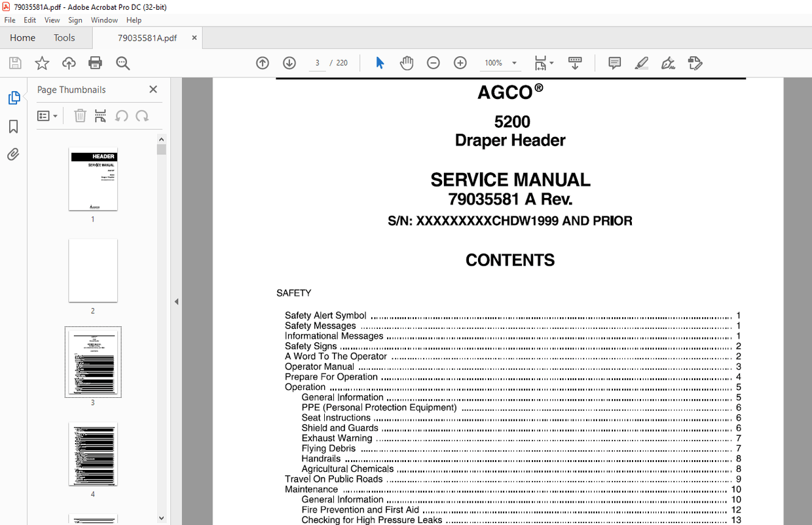Save the PDF document
The width and height of the screenshot is (812, 525).
(14, 62)
